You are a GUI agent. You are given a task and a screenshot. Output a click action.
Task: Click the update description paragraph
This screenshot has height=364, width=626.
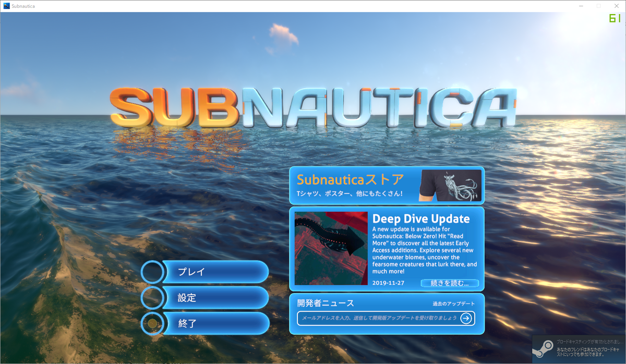point(425,250)
